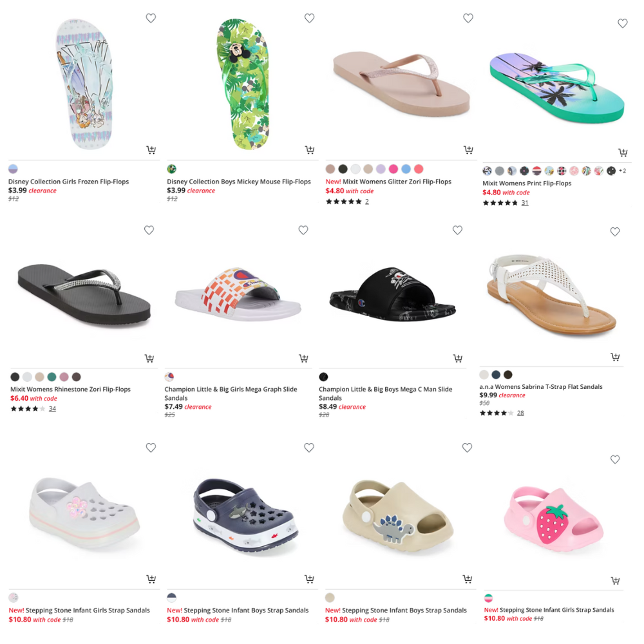Add pink strawberry infant sandals to cart
Screen dimensions: 644x644
coord(615,580)
